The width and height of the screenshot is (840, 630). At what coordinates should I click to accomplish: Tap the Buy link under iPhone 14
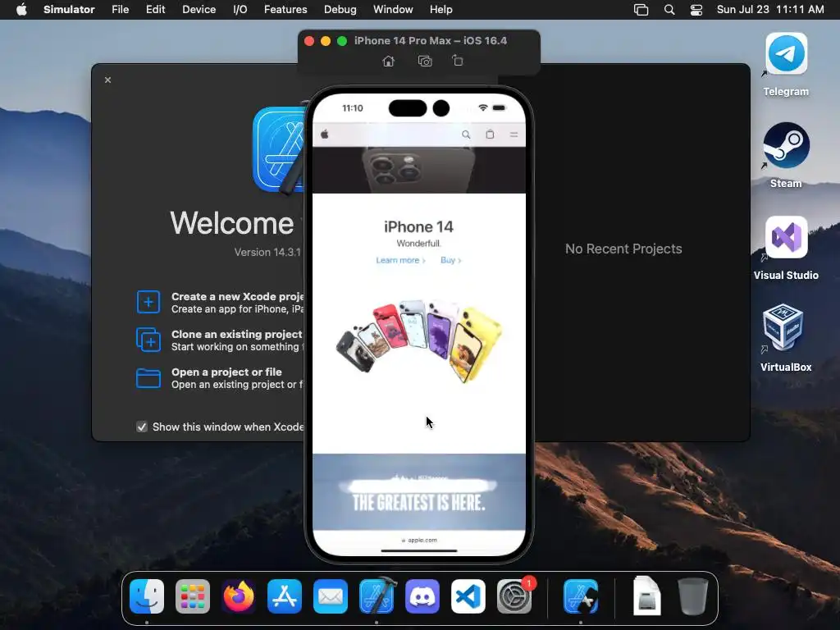(x=450, y=260)
